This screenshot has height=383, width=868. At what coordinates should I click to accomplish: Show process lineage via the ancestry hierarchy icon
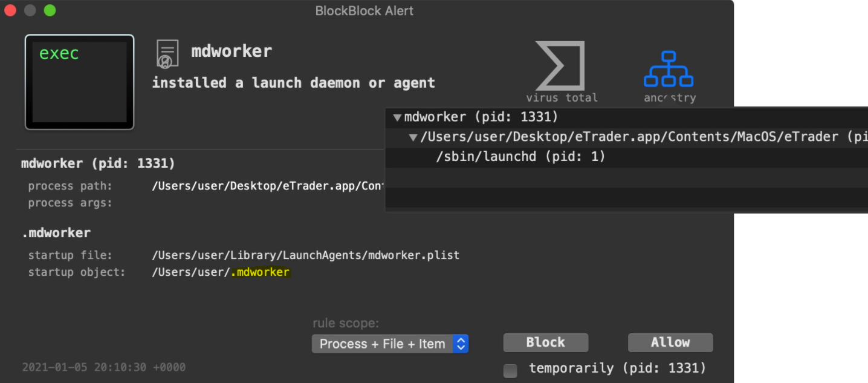pos(669,70)
